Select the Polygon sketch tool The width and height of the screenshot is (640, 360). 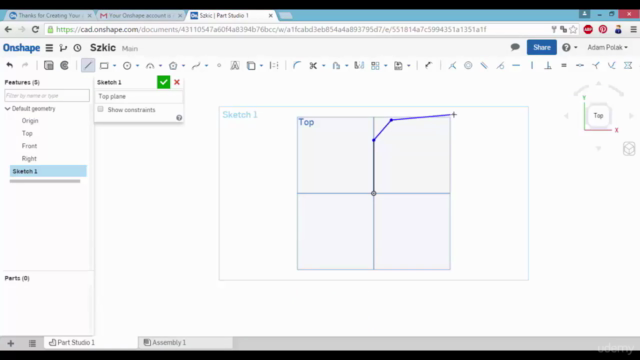coord(173,65)
